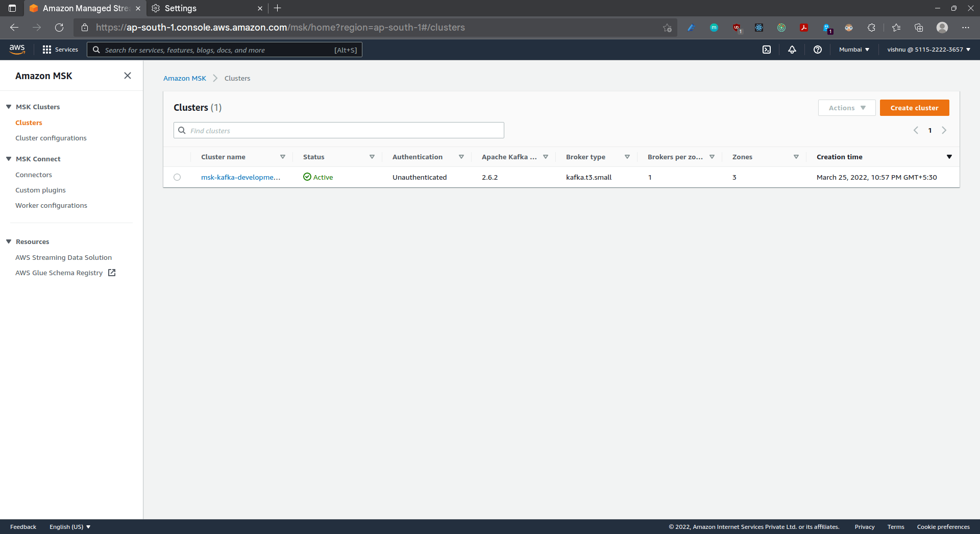Go to the previous page of clusters
Screen dimensions: 980x534
pyautogui.click(x=916, y=130)
